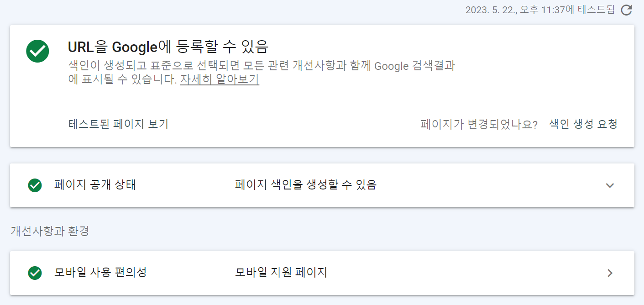The width and height of the screenshot is (644, 305).
Task: Select the refresh icon near the test timestamp
Action: click(626, 11)
